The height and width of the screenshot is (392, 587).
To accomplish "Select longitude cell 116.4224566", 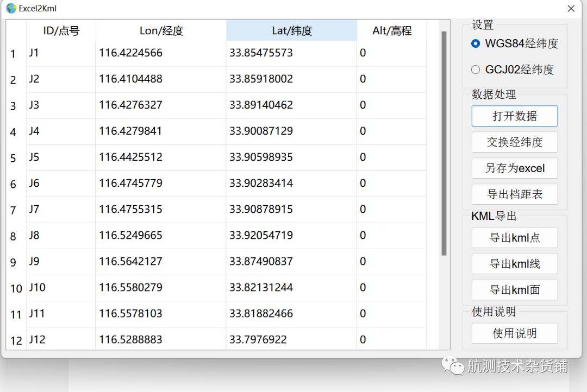I will [x=160, y=53].
